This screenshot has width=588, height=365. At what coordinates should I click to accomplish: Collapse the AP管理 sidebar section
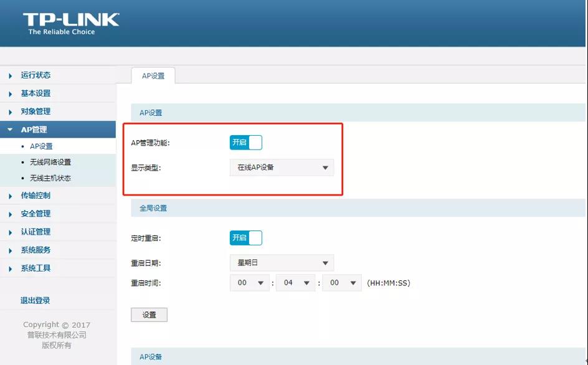[34, 130]
